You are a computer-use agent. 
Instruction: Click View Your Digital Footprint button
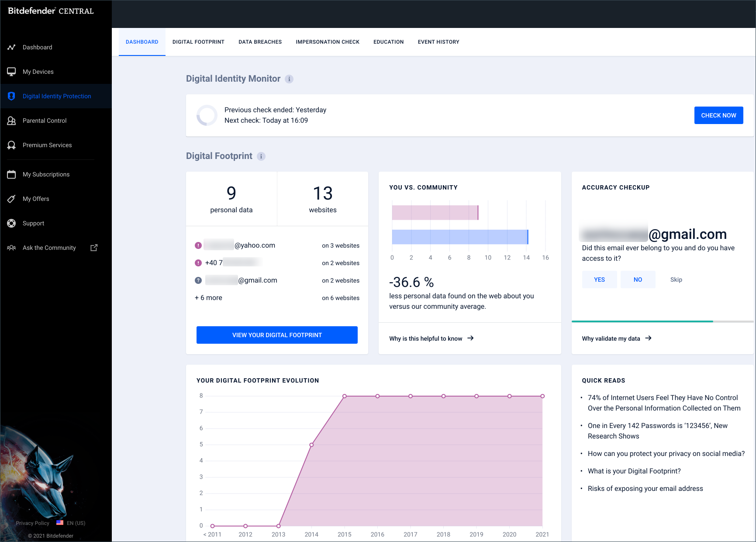277,335
